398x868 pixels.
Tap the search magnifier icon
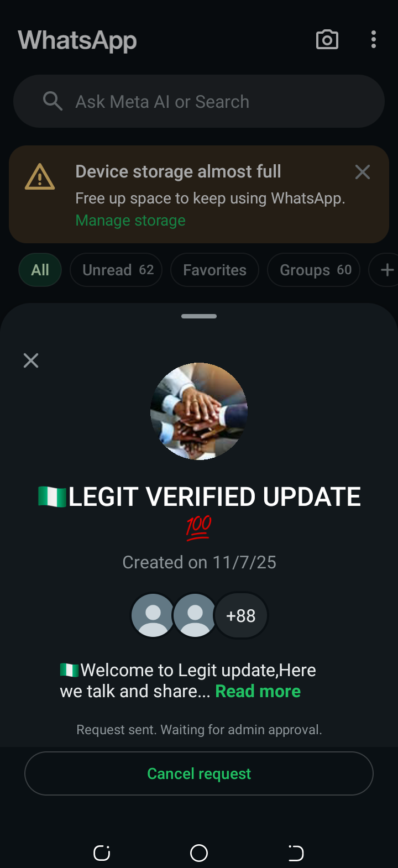(53, 101)
